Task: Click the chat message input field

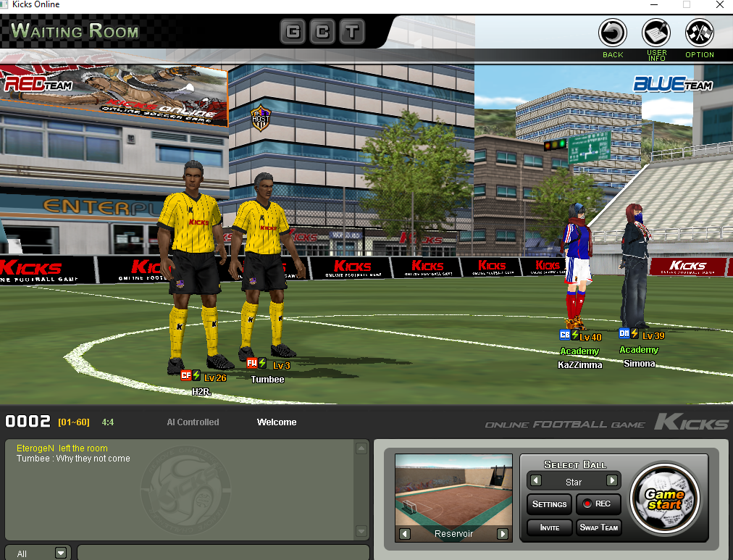Action: (223, 553)
